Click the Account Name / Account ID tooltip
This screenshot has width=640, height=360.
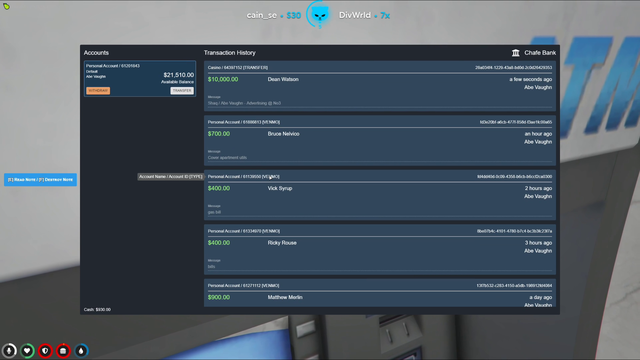[171, 177]
